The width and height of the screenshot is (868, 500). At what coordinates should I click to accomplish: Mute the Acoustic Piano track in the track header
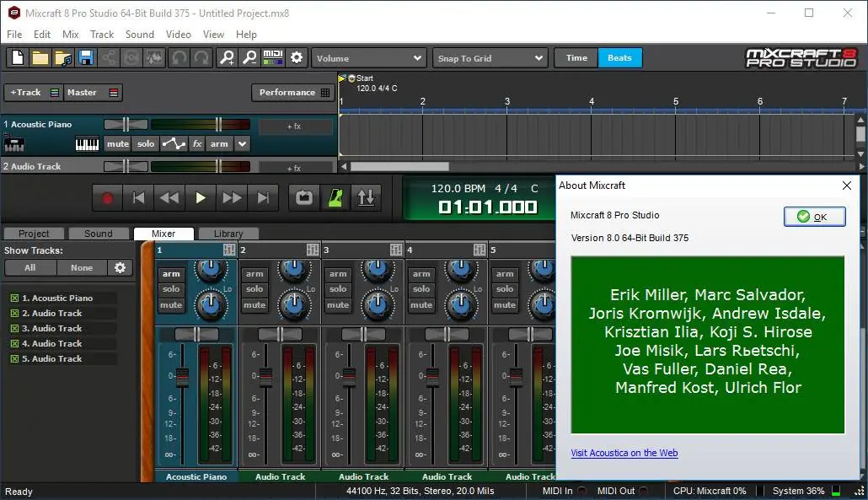117,144
